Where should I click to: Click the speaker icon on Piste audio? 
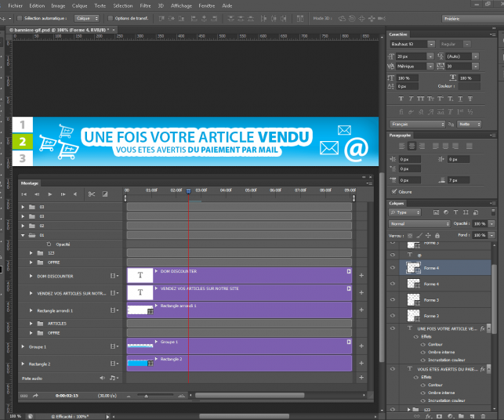[102, 378]
